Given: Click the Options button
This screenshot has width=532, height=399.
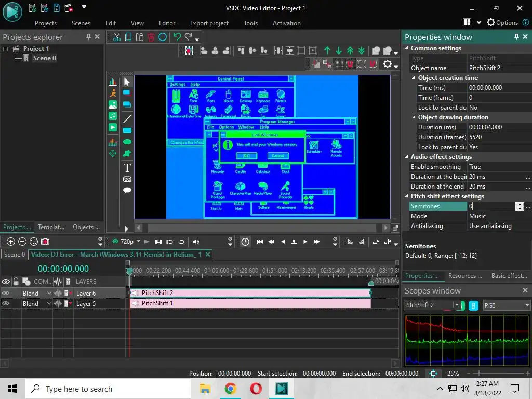Looking at the screenshot, I should point(502,23).
